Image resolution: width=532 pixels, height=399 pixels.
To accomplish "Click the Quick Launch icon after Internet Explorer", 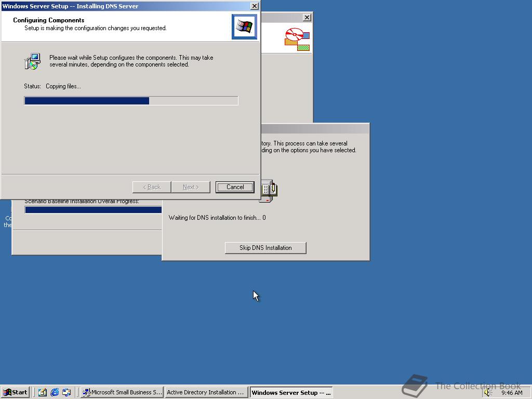I will tap(66, 392).
